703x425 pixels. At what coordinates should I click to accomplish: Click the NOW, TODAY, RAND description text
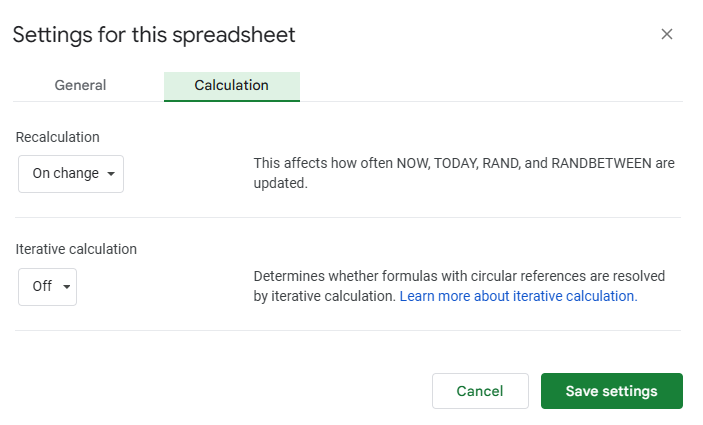click(x=464, y=173)
